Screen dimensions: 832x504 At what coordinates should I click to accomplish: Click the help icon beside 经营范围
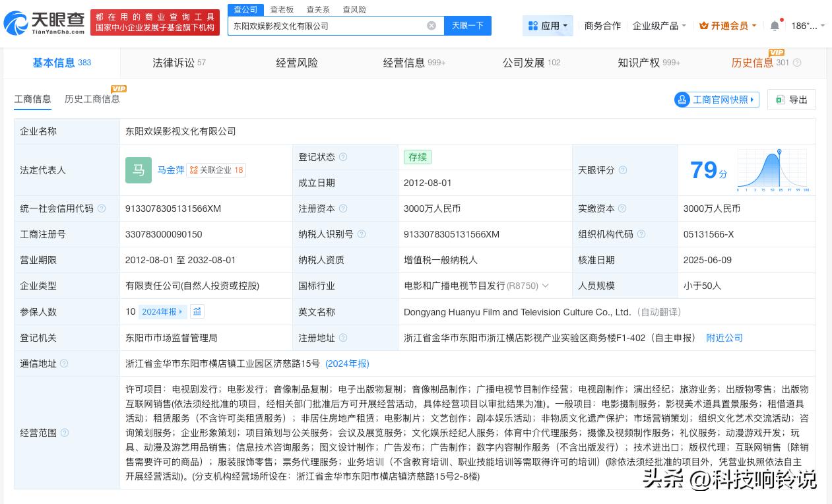tap(65, 433)
